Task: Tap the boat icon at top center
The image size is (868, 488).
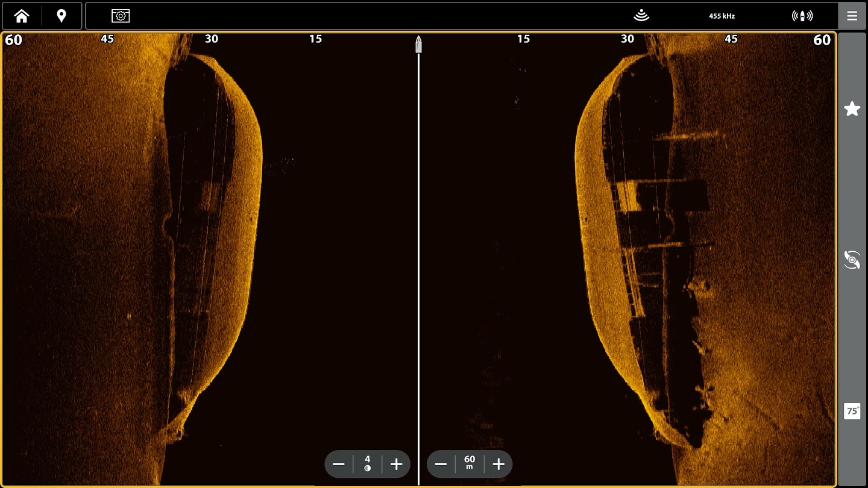Action: pyautogui.click(x=418, y=44)
